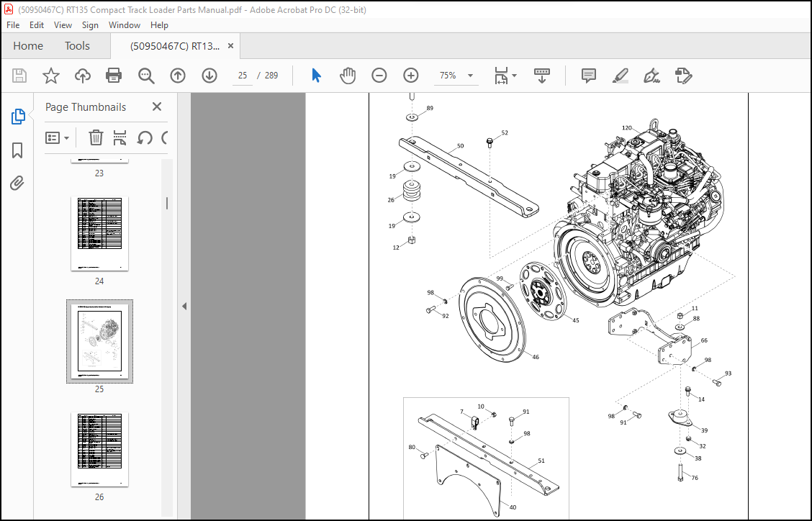Open the Page Thumbnails sidebar icon

(17, 117)
